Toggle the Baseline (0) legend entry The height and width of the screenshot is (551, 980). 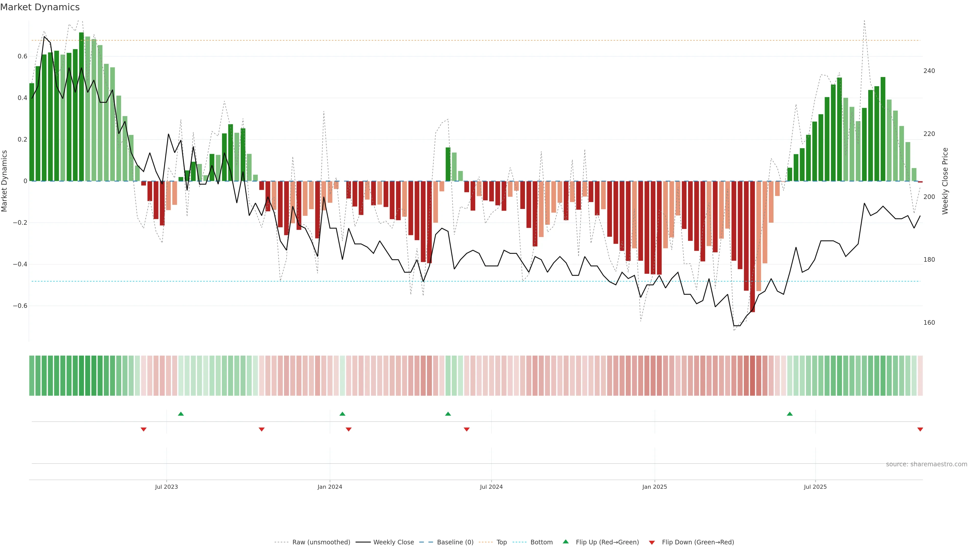[455, 542]
